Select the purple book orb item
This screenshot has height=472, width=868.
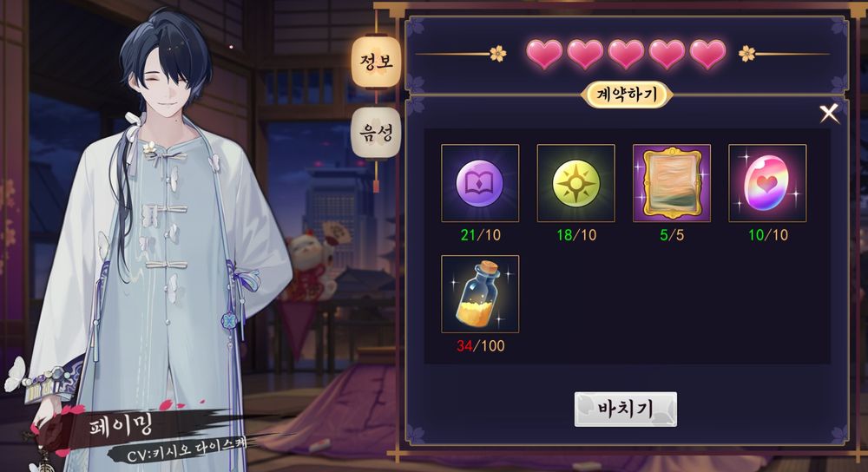pyautogui.click(x=480, y=183)
